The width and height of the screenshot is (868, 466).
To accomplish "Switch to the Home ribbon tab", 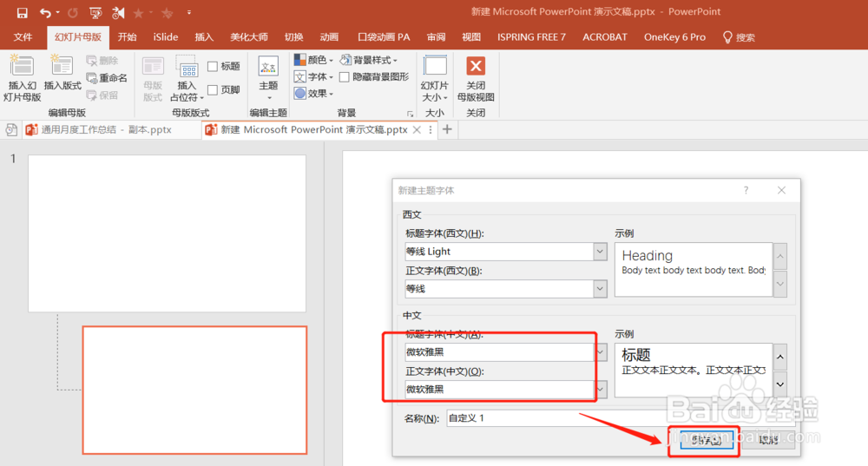I will 127,37.
